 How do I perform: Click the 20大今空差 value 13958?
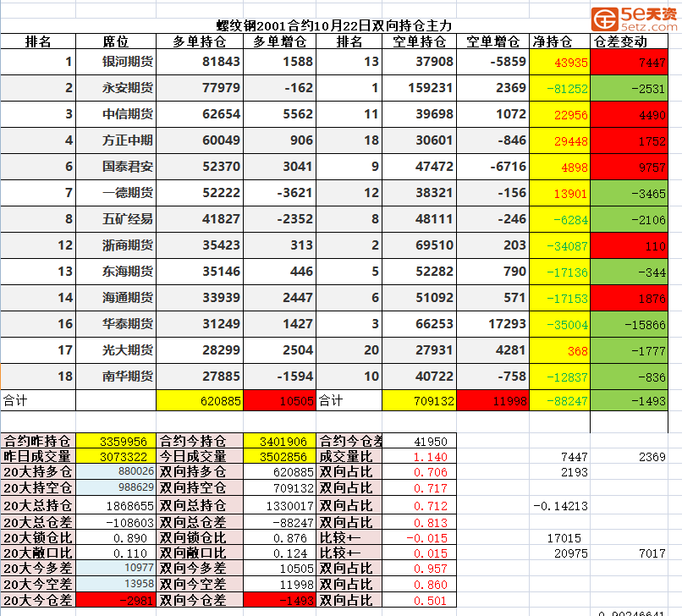[116, 584]
